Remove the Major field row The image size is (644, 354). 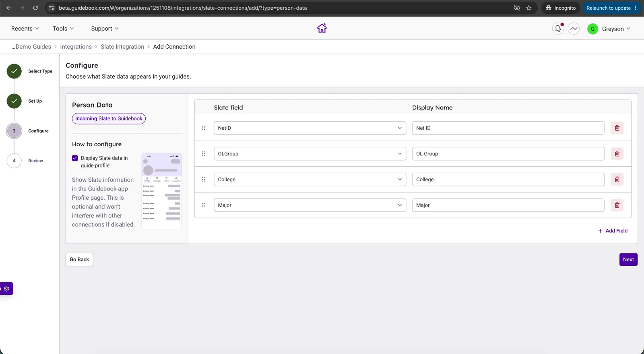(617, 205)
